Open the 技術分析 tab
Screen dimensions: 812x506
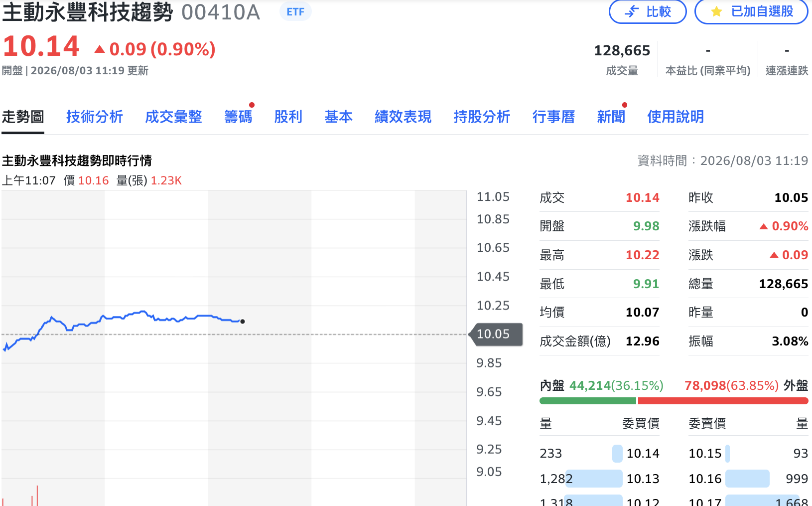(95, 117)
